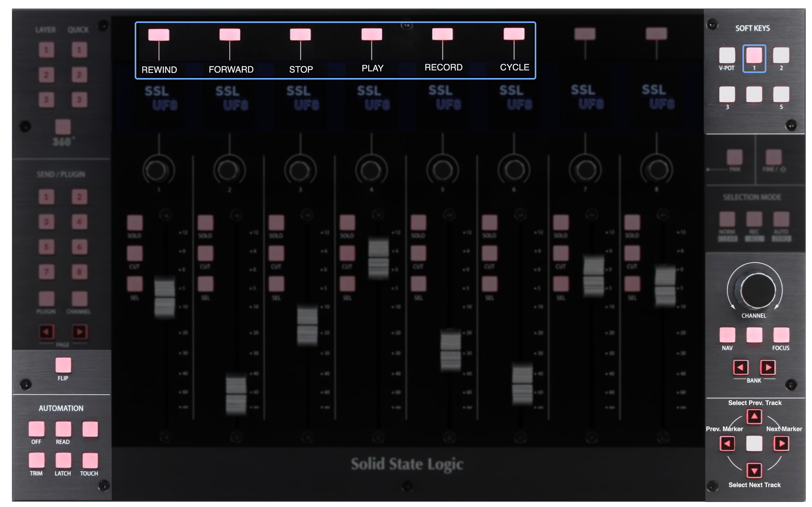
Task: Click Layer button 1
Action: pos(46,50)
